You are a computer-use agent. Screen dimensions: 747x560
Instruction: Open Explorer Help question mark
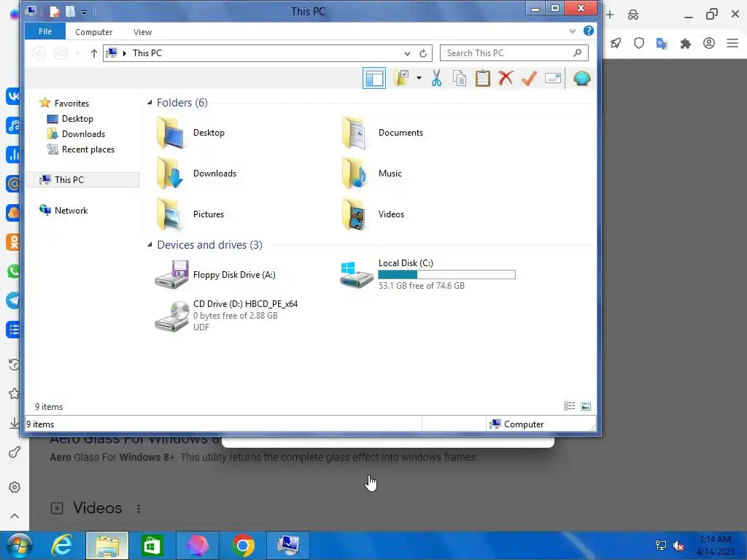pyautogui.click(x=589, y=31)
